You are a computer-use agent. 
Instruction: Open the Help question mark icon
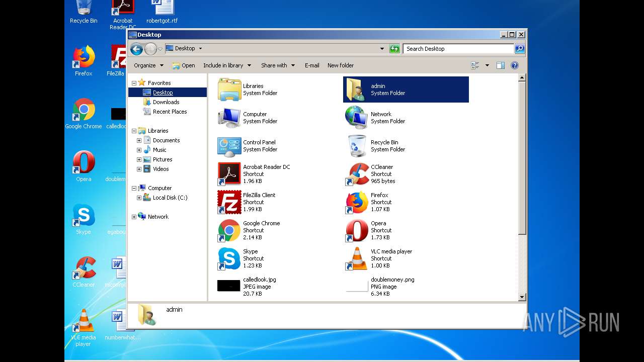click(514, 65)
